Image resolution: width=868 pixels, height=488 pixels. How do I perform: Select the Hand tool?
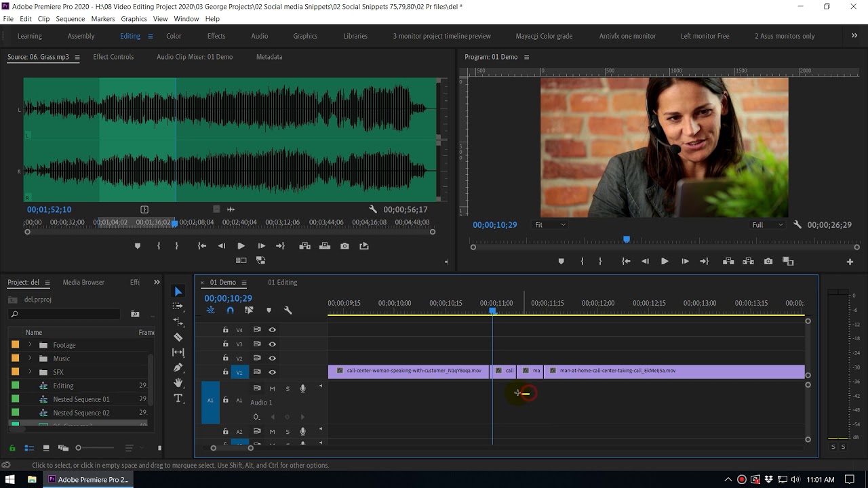(178, 383)
